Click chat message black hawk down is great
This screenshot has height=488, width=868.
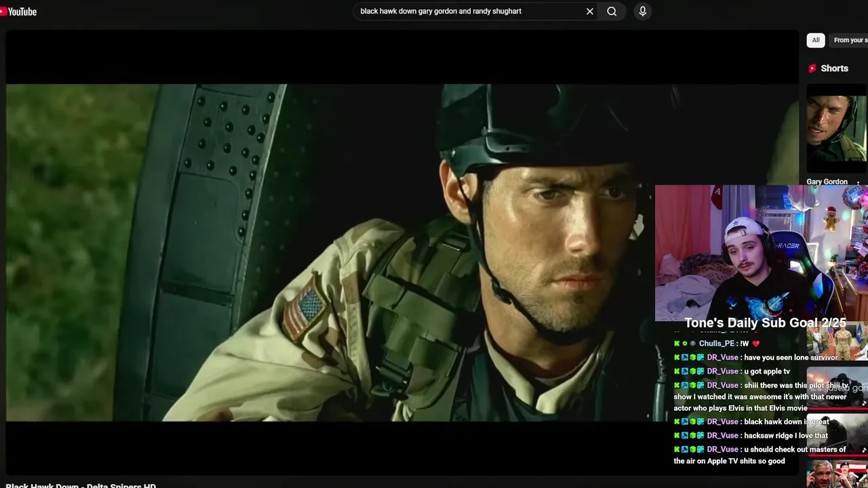pyautogui.click(x=787, y=422)
